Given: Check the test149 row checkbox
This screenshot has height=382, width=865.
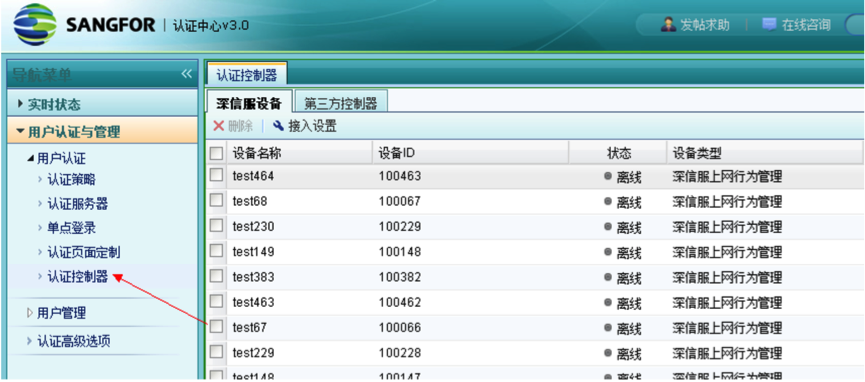Looking at the screenshot, I should [x=216, y=251].
